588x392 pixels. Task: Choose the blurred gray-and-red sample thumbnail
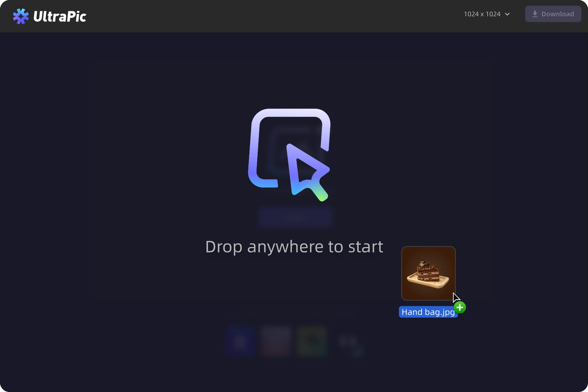point(276,341)
